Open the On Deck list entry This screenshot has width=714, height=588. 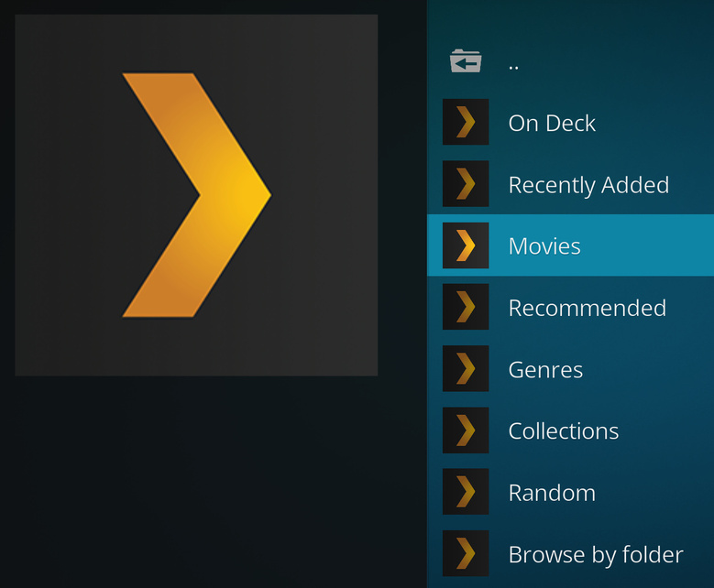point(571,122)
